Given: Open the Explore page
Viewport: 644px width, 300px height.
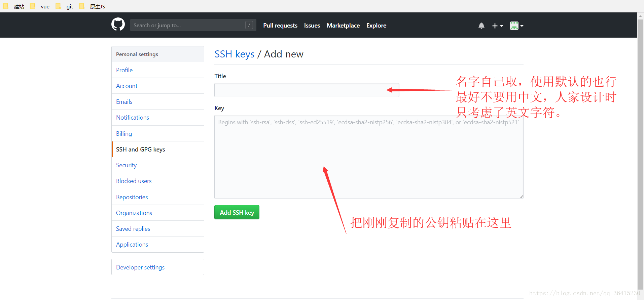Looking at the screenshot, I should pos(376,26).
